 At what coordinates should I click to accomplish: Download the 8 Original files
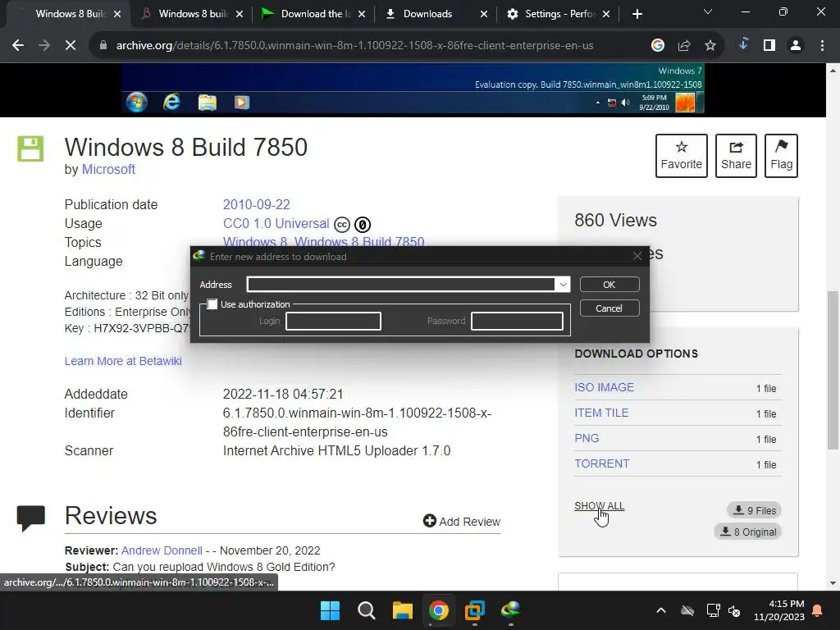748,532
